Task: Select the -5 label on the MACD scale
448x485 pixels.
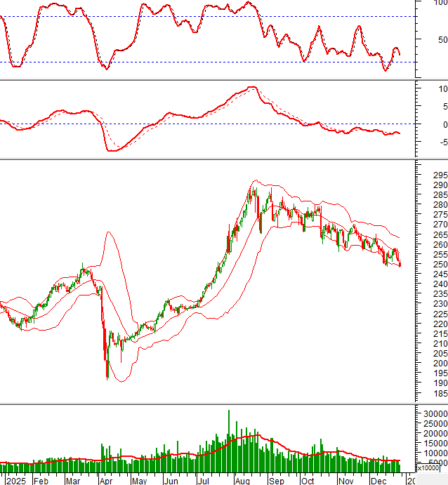Action: click(441, 142)
